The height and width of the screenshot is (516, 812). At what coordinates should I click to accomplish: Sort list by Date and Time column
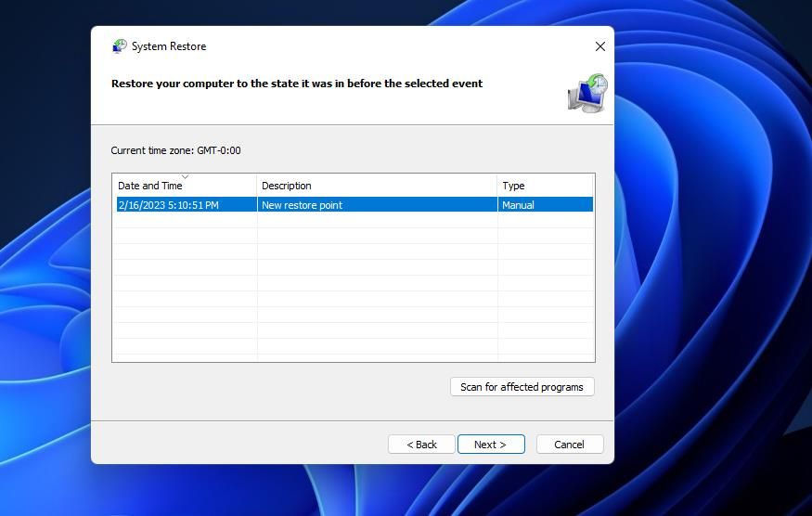150,186
